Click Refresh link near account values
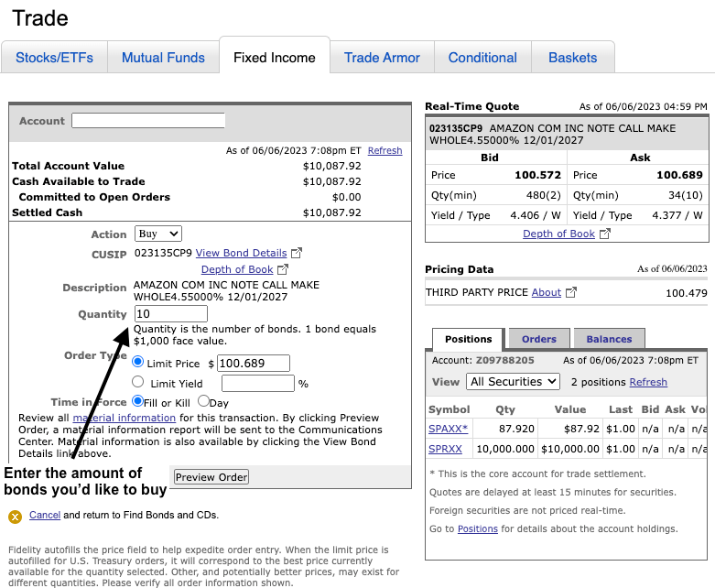The width and height of the screenshot is (715, 588). click(x=385, y=150)
